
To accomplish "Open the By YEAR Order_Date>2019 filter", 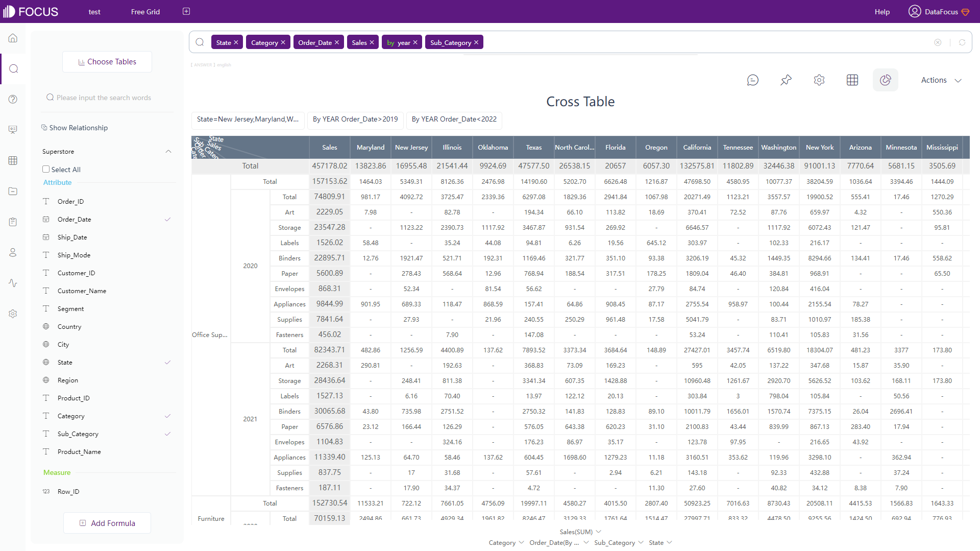I will [x=355, y=119].
